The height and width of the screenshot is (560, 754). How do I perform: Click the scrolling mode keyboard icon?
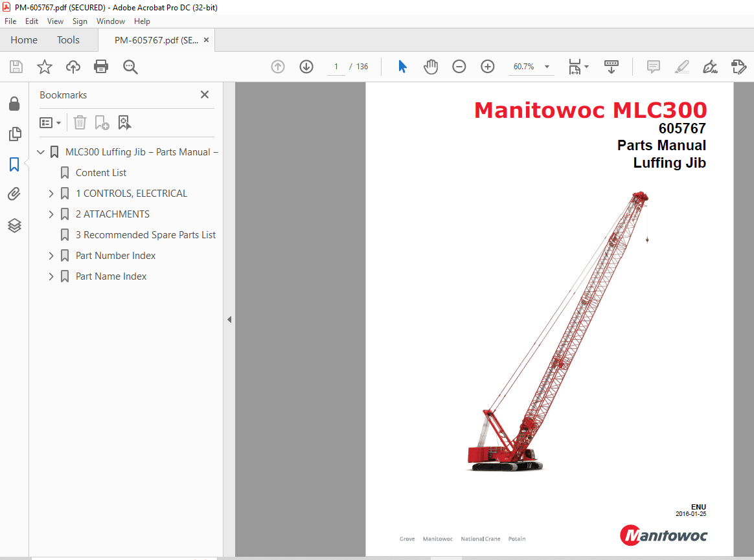(x=611, y=66)
